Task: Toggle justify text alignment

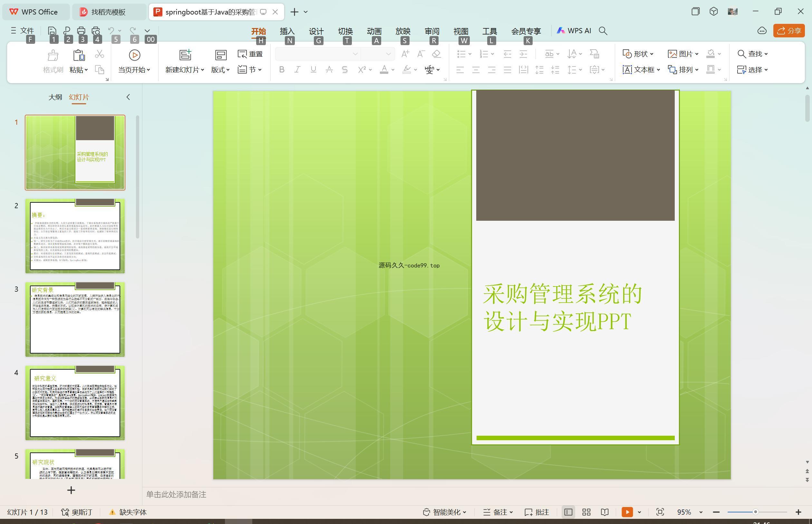Action: click(507, 70)
